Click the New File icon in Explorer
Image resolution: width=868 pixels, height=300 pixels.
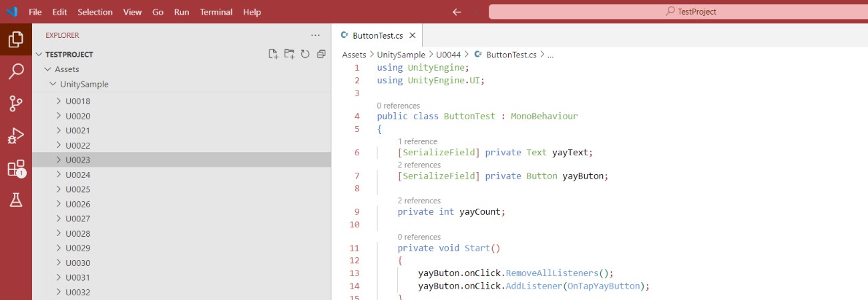273,55
